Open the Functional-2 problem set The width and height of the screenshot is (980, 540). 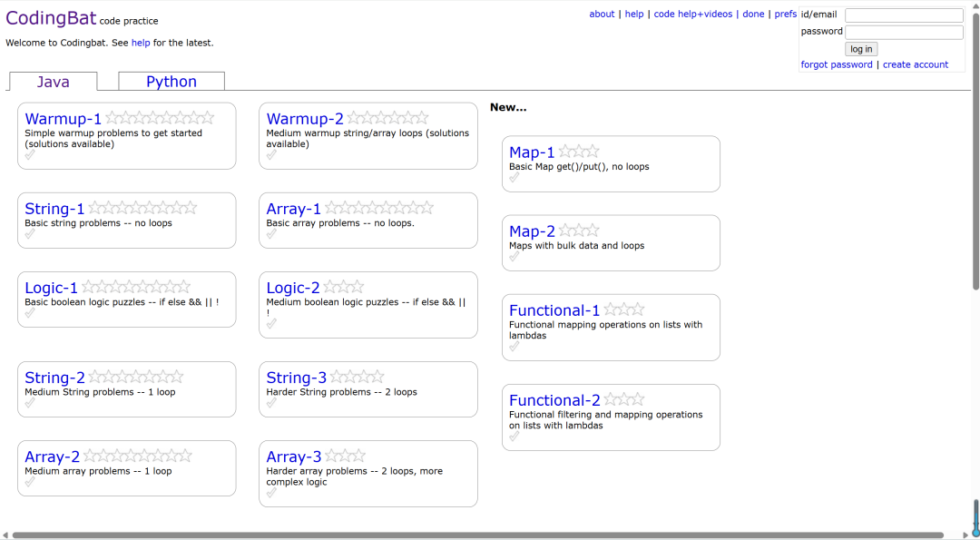click(555, 400)
